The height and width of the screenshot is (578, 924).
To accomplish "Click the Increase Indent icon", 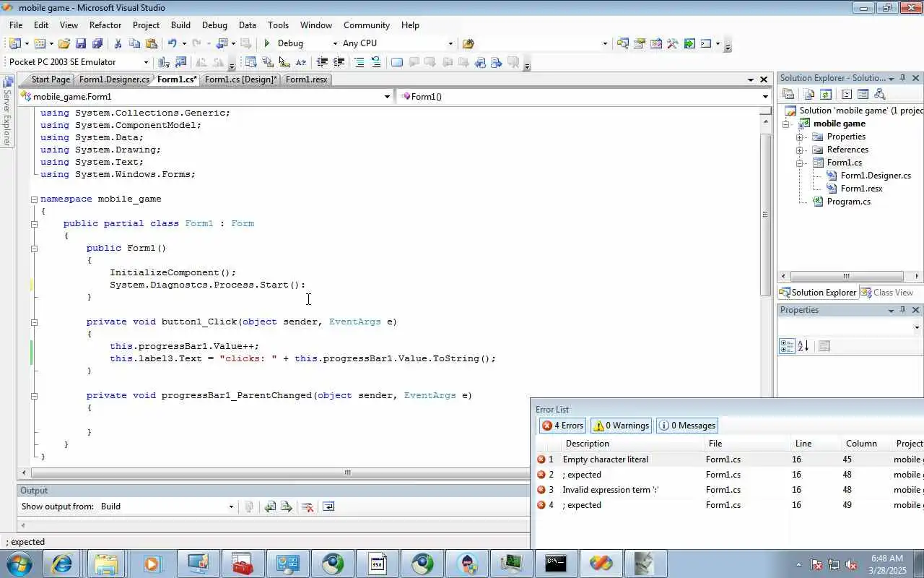I will point(339,62).
